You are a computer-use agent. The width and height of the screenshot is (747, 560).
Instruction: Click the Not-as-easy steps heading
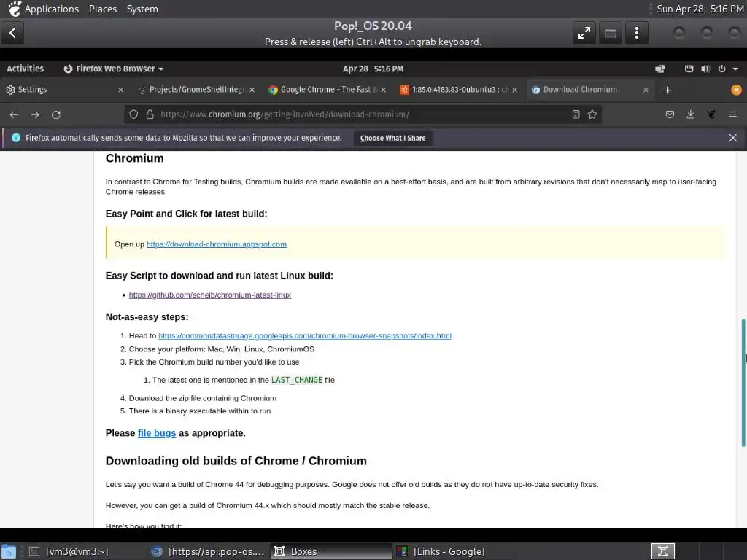click(147, 316)
